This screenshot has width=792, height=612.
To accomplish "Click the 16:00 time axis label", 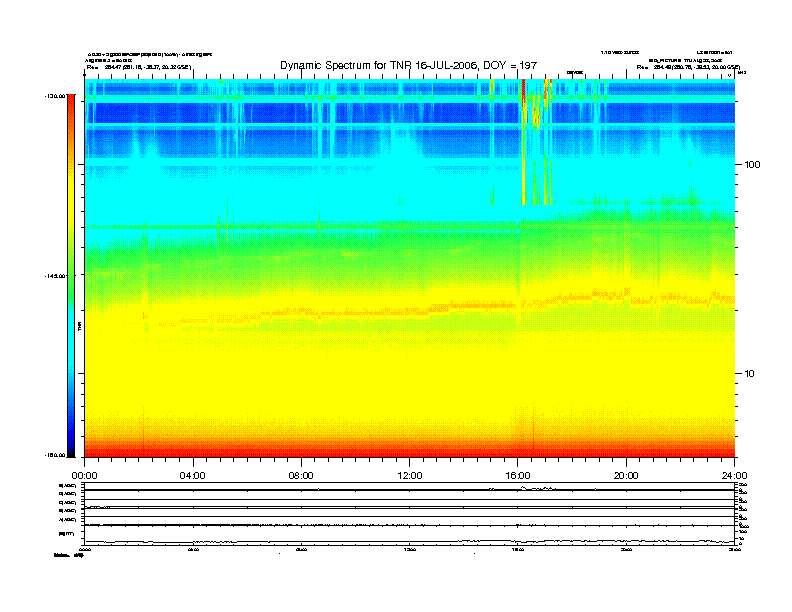I will (518, 476).
